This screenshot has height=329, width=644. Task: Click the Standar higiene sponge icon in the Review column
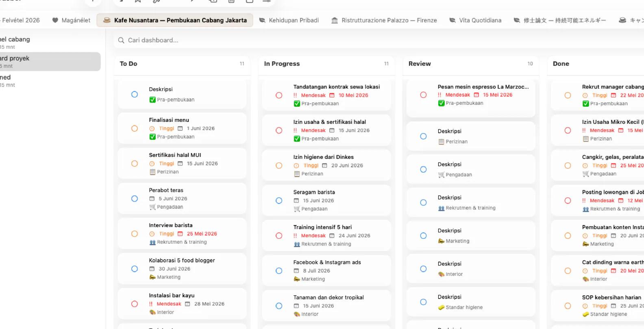(441, 307)
